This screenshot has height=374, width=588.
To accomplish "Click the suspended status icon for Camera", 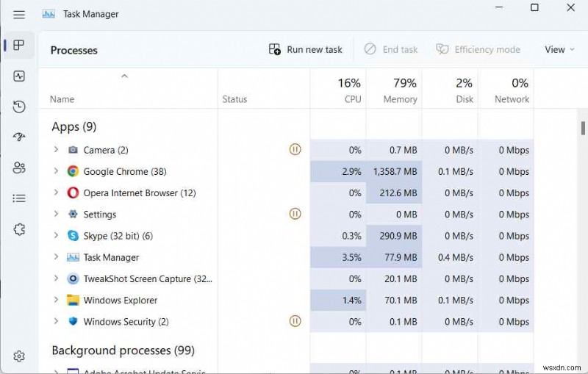I will click(x=295, y=150).
